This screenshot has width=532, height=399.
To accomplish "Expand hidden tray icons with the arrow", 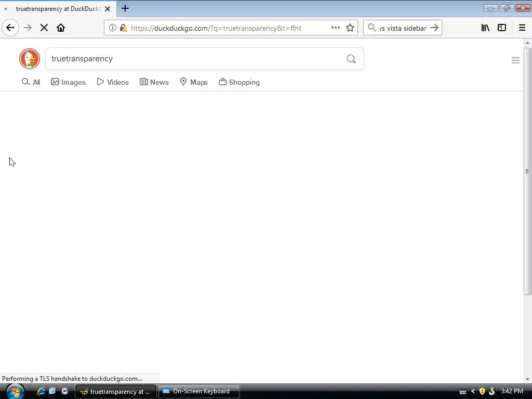I will coord(473,392).
